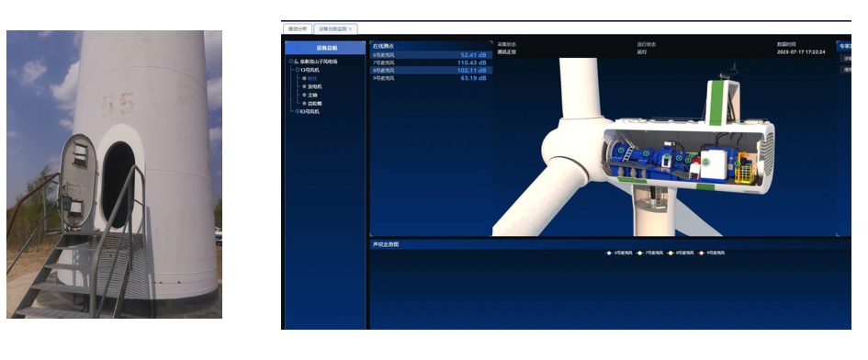The height and width of the screenshot is (360, 868).
Task: Click the wind farm icon beside the root node
Action: click(297, 62)
